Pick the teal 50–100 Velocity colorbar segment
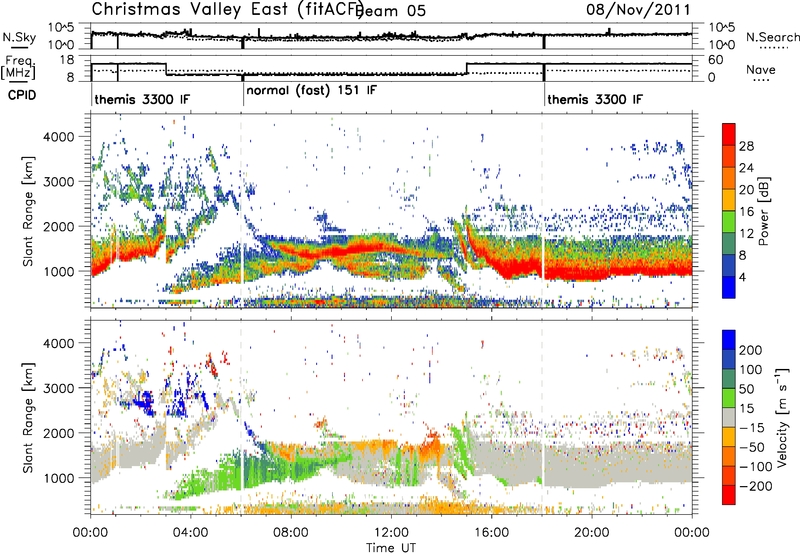 [729, 379]
